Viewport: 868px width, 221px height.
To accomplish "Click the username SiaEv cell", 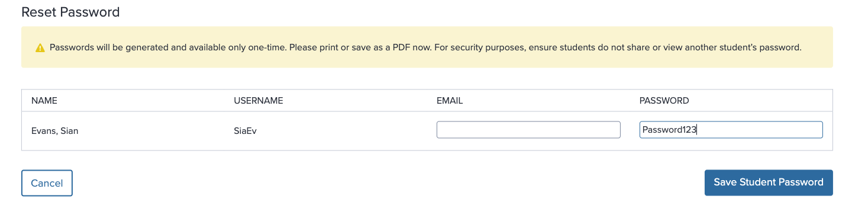I will click(246, 131).
